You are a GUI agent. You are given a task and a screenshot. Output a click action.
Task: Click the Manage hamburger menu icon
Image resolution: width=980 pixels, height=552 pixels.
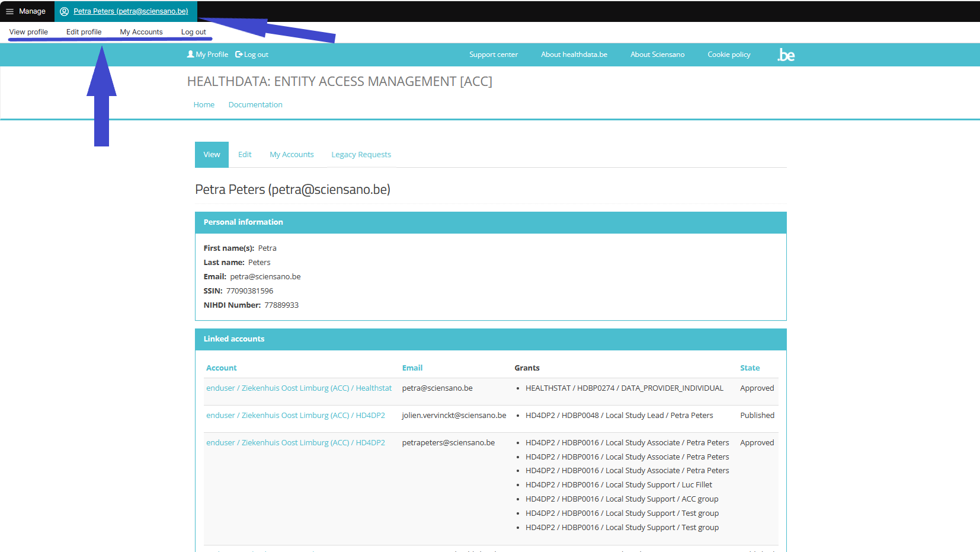(x=10, y=11)
